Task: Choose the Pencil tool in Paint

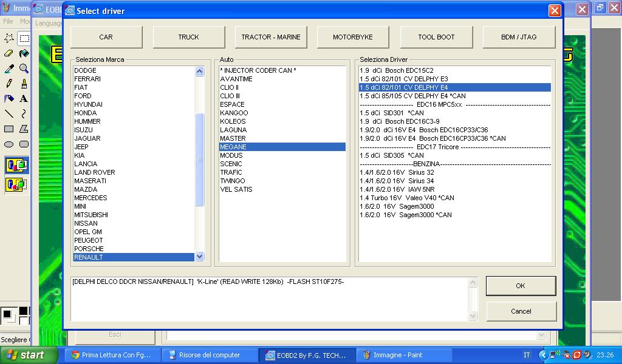Action: [x=9, y=84]
